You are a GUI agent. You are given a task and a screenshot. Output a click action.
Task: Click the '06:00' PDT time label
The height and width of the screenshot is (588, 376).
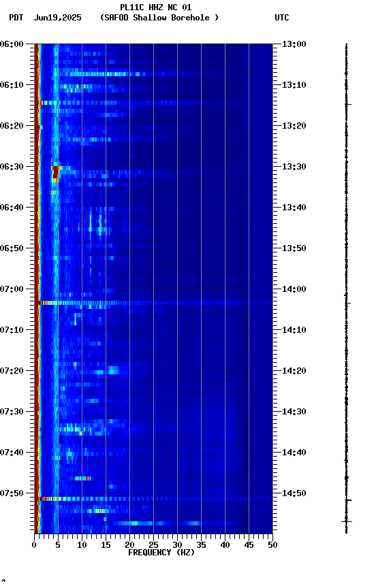tap(12, 44)
